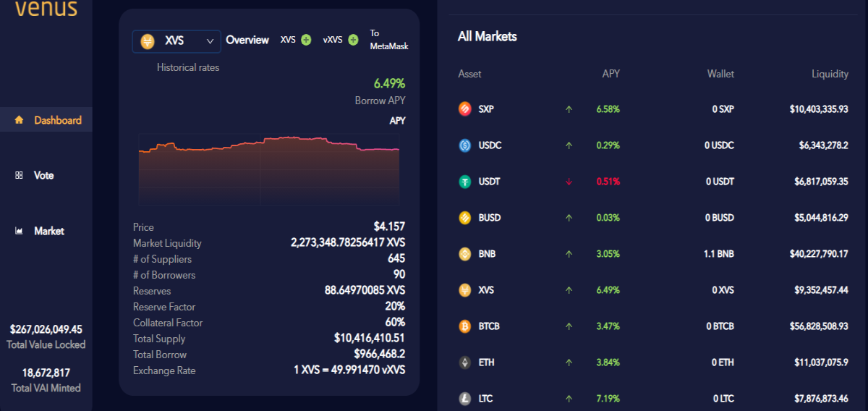Screen dimensions: 868x411
Task: Click the BTCB bitcoin icon
Action: (465, 326)
